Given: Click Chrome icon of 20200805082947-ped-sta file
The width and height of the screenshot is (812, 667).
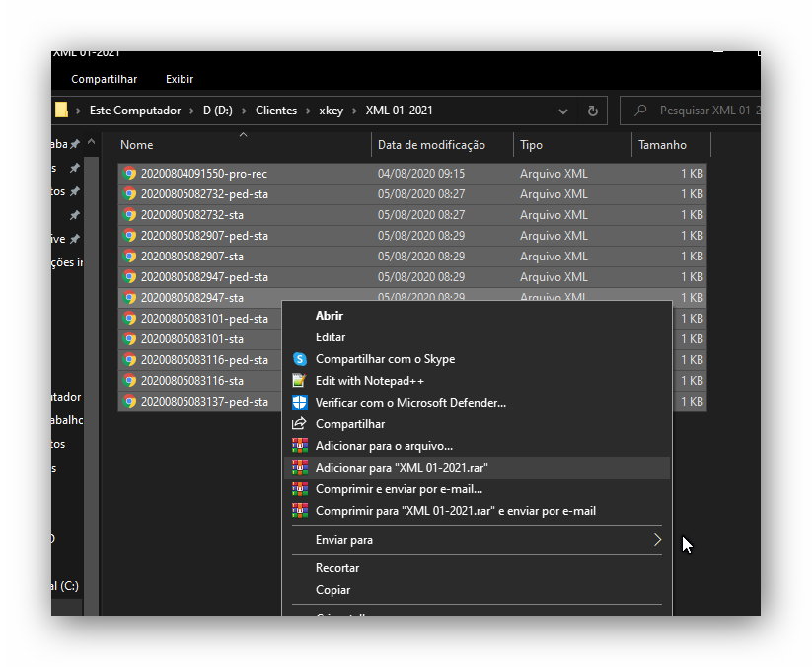Looking at the screenshot, I should (129, 277).
